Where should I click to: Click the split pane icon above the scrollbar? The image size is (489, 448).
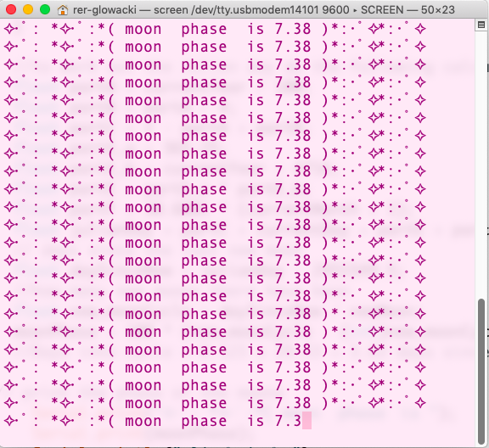pos(481,25)
